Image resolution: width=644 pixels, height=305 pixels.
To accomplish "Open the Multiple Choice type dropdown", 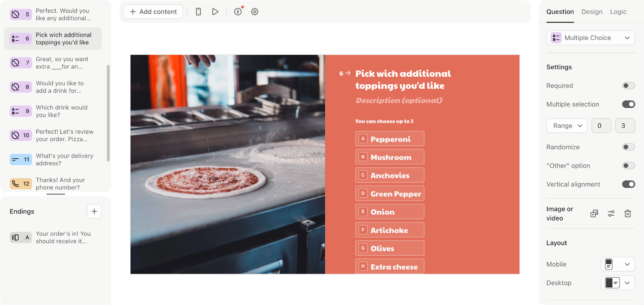I will pyautogui.click(x=590, y=38).
